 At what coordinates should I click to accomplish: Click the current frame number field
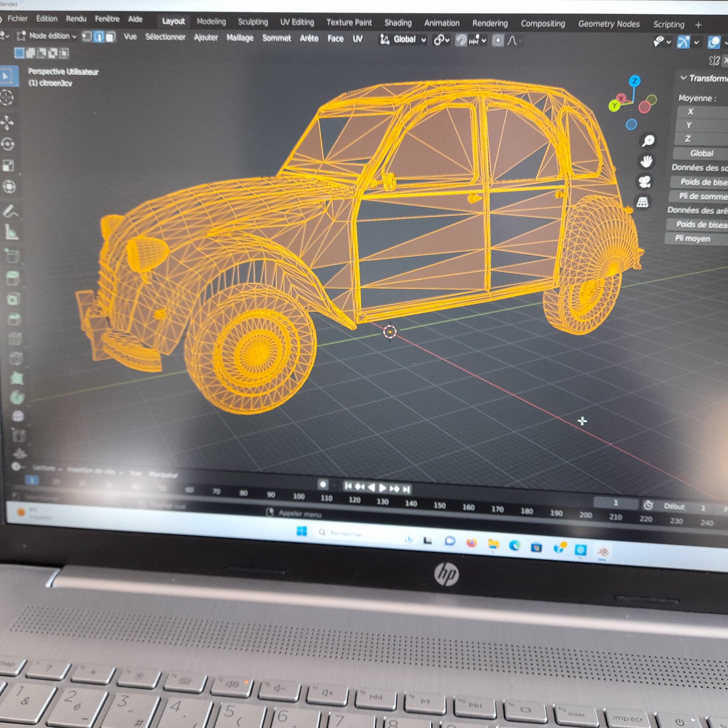616,503
